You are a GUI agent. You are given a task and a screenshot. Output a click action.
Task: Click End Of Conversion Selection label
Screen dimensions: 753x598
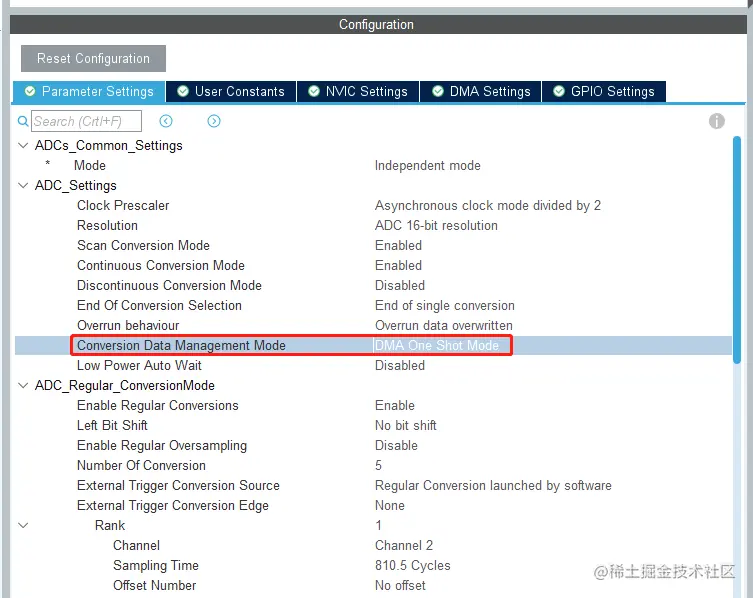[159, 305]
